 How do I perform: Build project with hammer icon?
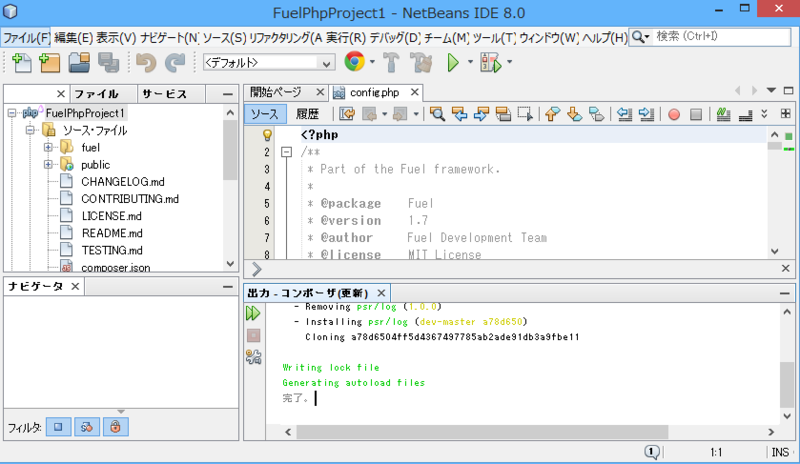click(x=391, y=62)
